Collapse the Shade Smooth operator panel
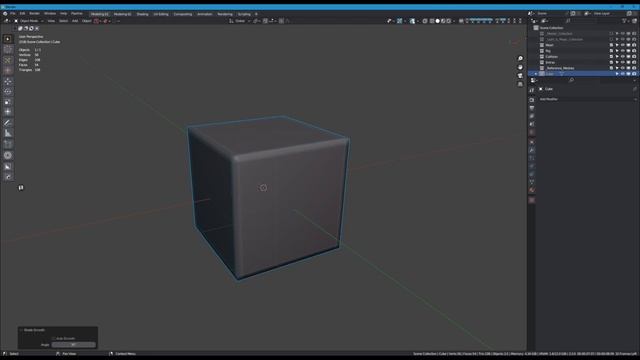 coord(21,330)
